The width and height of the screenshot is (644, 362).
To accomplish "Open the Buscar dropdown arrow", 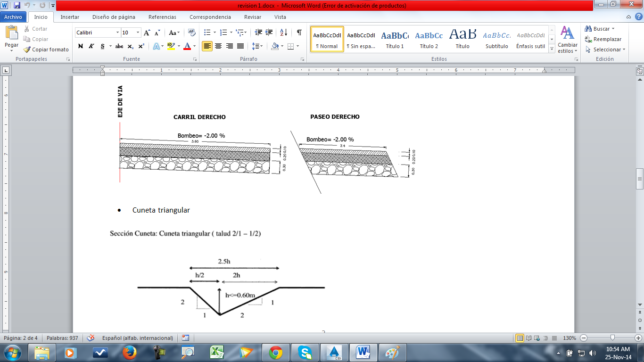I will pyautogui.click(x=613, y=29).
